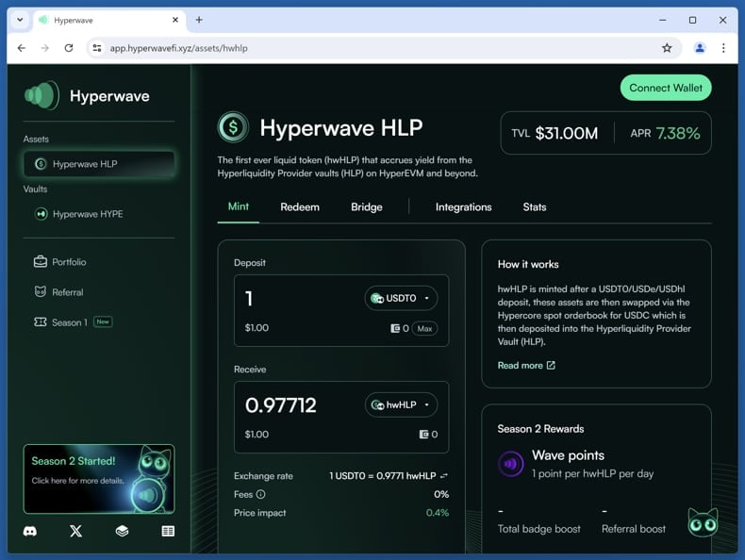Click the news table icon in footer
This screenshot has width=745, height=560.
click(x=168, y=531)
